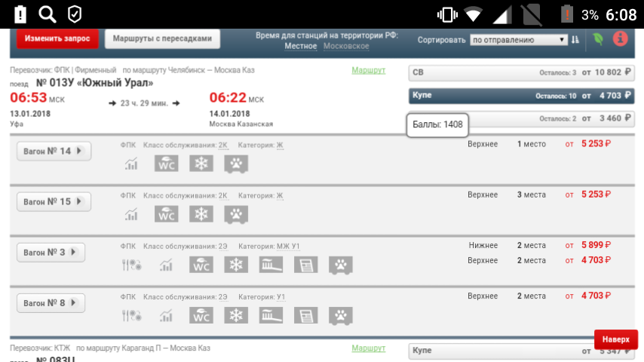
Task: Click the air conditioning snowflake for wagon 15
Action: pyautogui.click(x=201, y=214)
